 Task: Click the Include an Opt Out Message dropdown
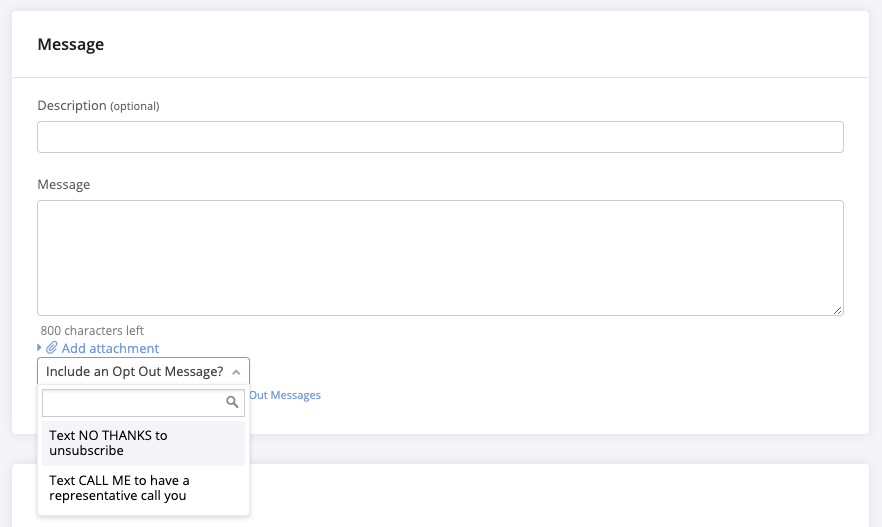click(x=135, y=371)
